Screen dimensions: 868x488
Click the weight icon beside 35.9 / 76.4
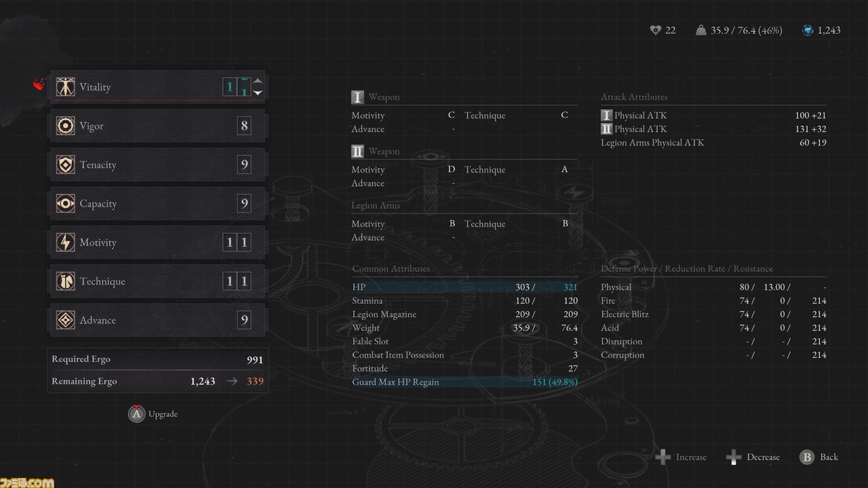click(x=701, y=30)
